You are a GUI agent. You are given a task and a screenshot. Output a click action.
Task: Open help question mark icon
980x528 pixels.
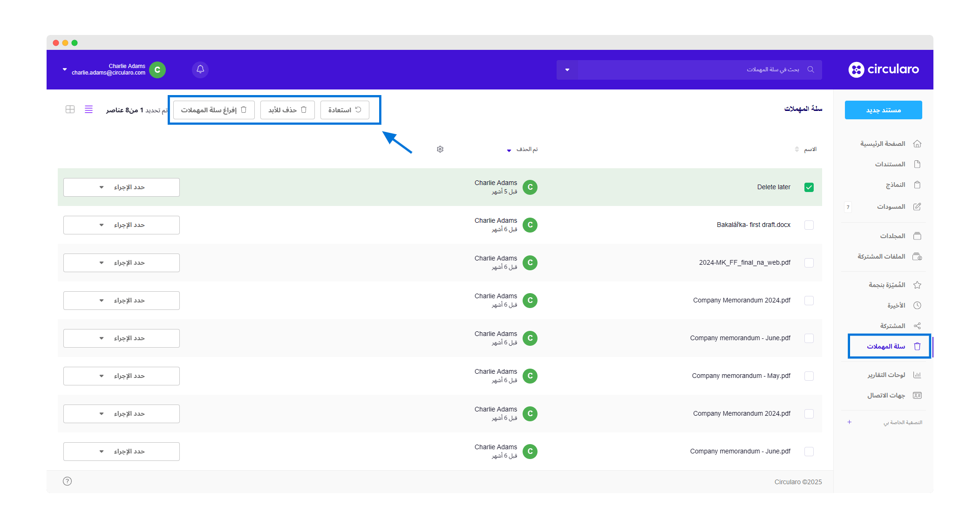tap(67, 481)
